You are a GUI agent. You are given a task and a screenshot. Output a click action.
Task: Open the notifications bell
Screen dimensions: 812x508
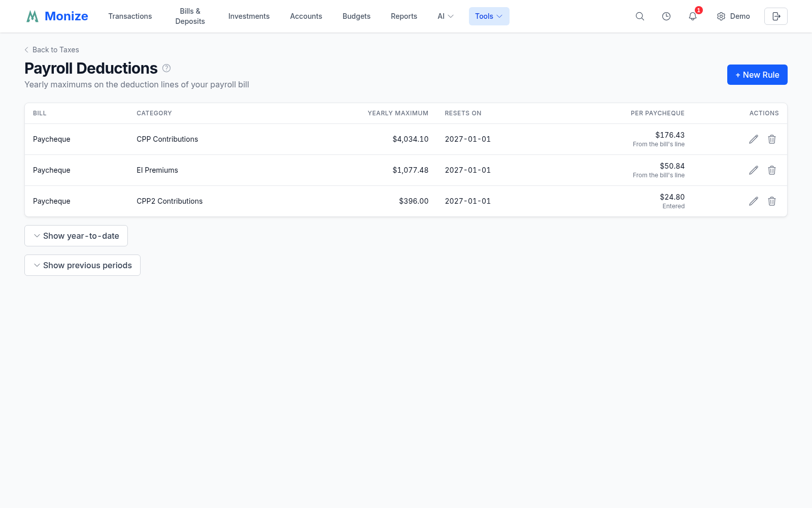[693, 16]
